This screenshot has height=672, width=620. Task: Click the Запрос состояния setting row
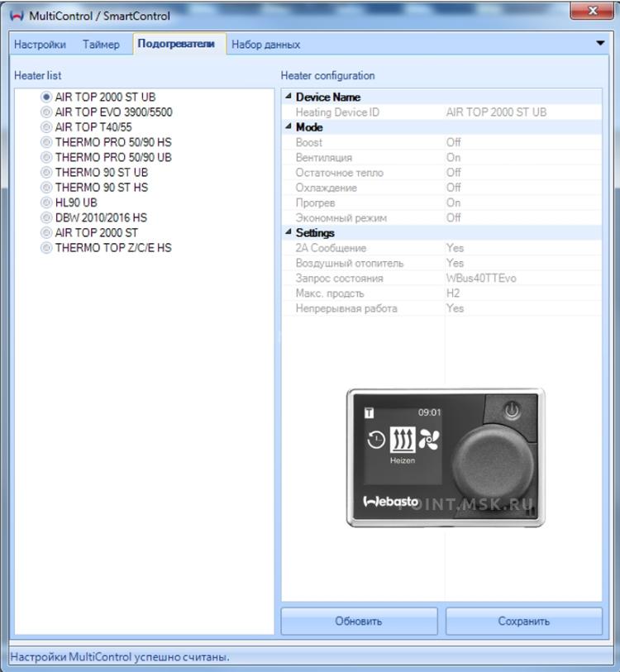pos(441,278)
